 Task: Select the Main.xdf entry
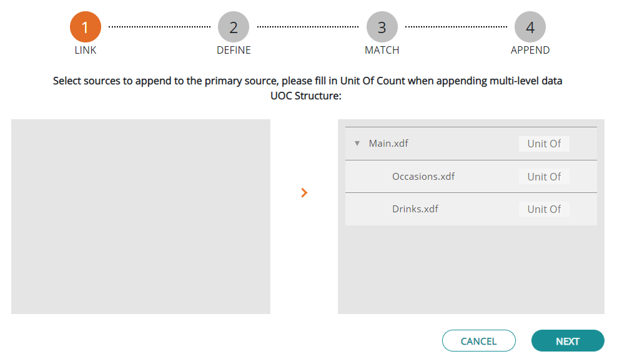[x=388, y=143]
